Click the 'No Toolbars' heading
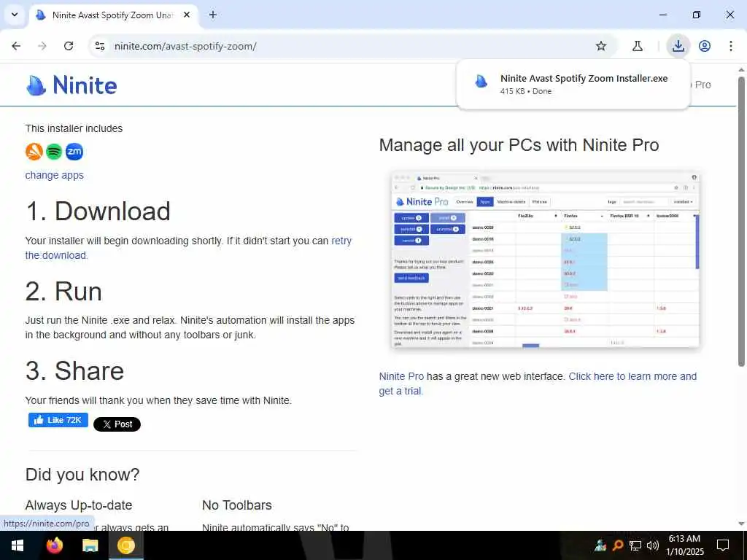The width and height of the screenshot is (747, 560). 237,505
